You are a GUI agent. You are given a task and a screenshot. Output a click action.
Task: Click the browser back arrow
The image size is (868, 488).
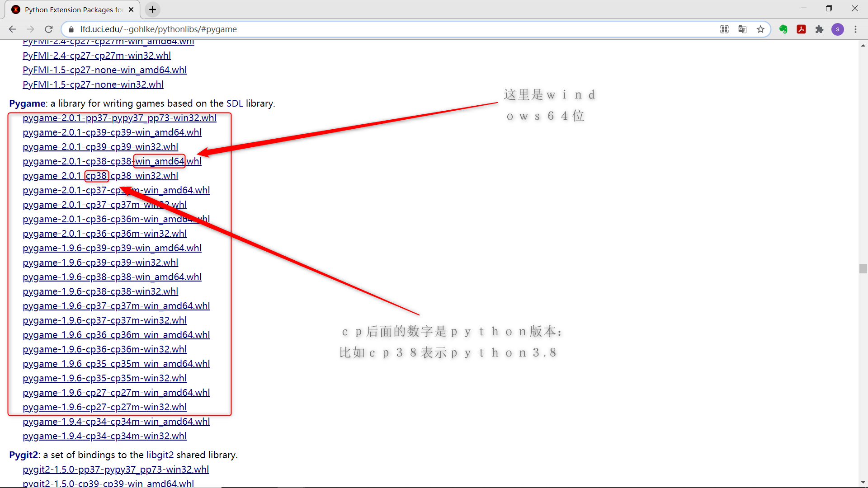click(x=12, y=29)
